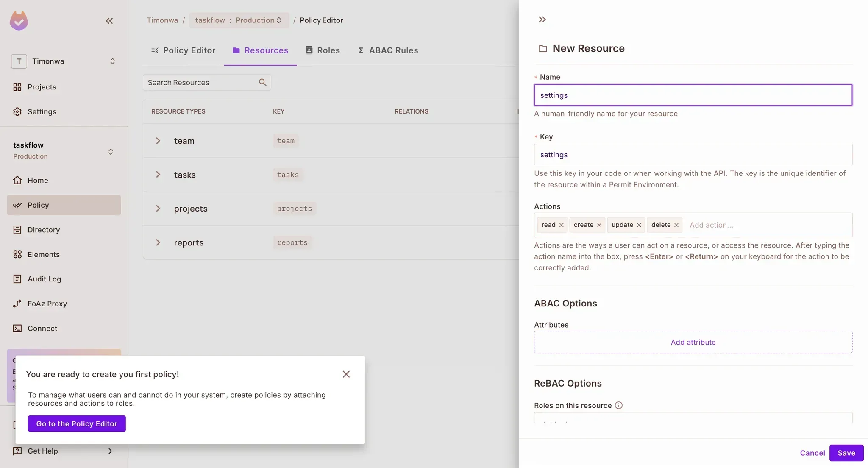Click Go to the Policy Editor button
The width and height of the screenshot is (868, 468).
pos(77,423)
